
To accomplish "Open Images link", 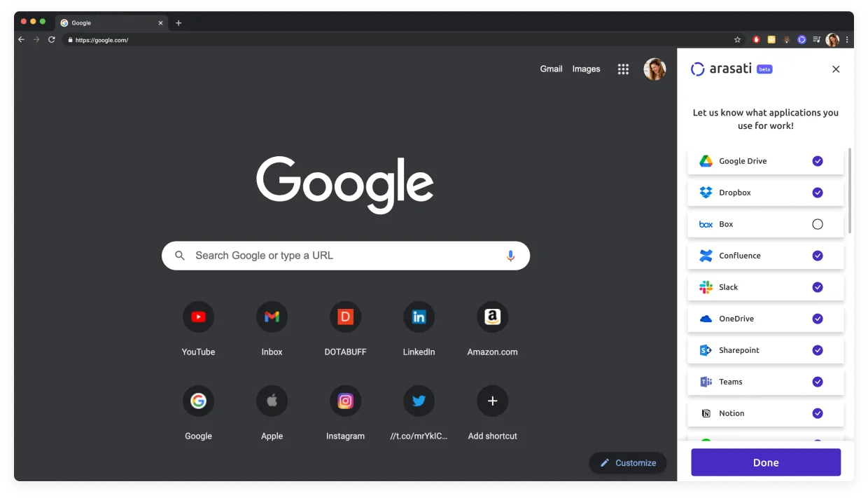I will coord(586,69).
